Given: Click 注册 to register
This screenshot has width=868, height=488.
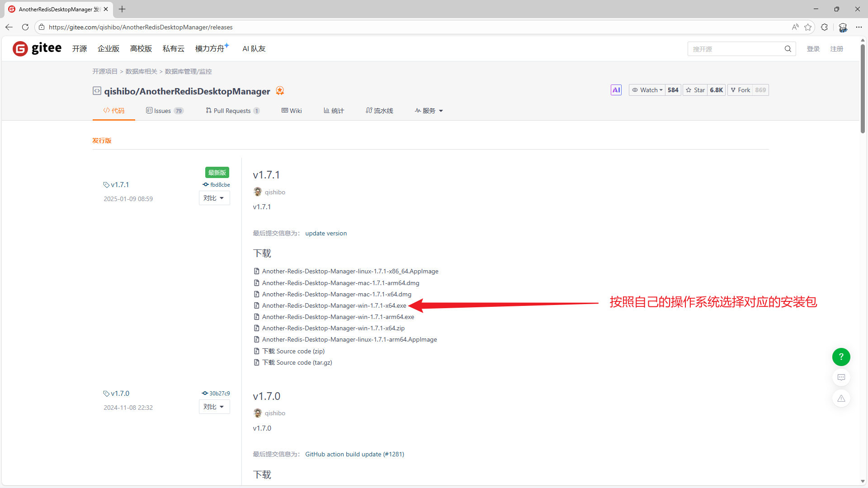Looking at the screenshot, I should pos(837,49).
